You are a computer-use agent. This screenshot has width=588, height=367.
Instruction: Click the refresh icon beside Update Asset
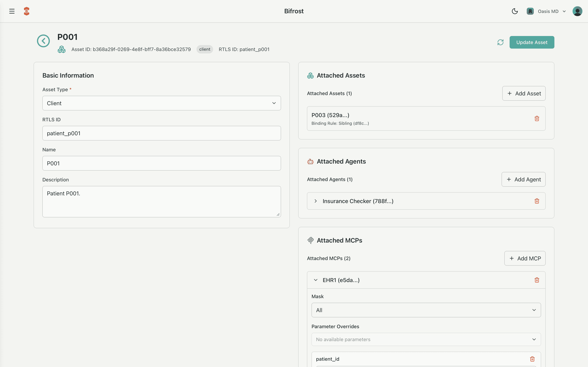tap(500, 42)
